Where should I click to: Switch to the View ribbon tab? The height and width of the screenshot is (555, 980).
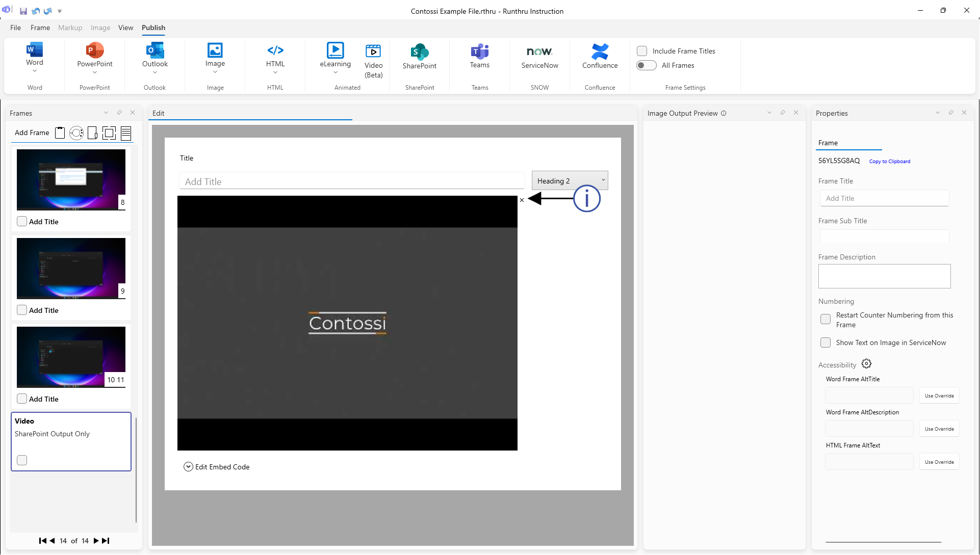(x=125, y=28)
